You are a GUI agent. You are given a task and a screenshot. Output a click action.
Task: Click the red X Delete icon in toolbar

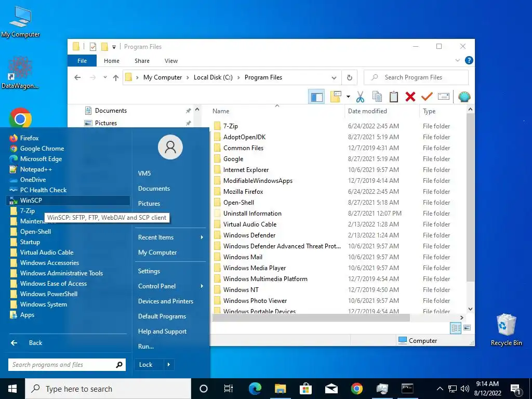(410, 97)
